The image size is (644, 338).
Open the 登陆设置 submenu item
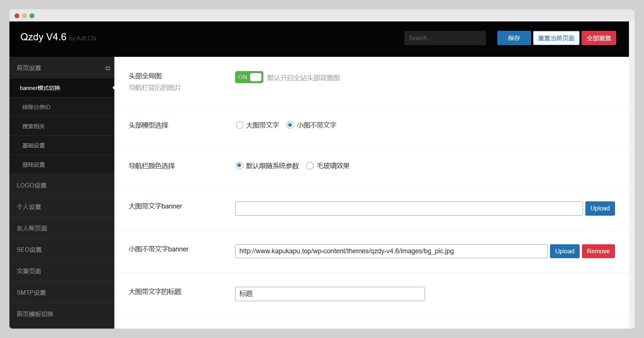(x=62, y=164)
